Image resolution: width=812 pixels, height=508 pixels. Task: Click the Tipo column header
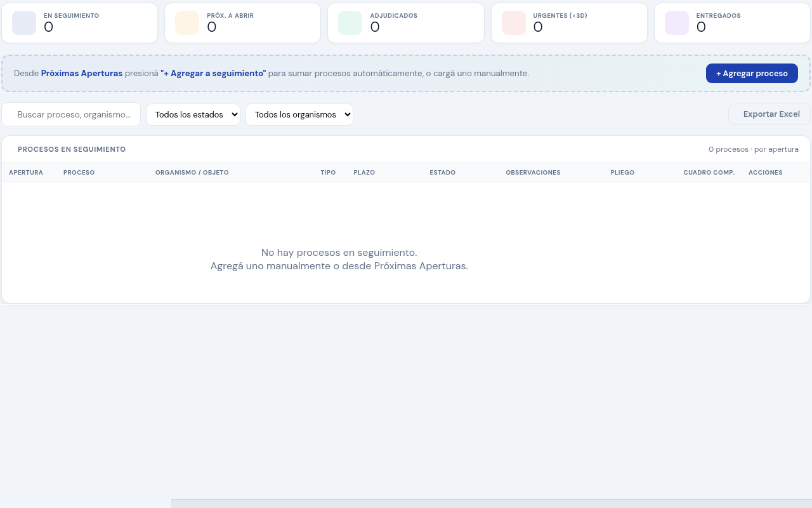(x=328, y=173)
